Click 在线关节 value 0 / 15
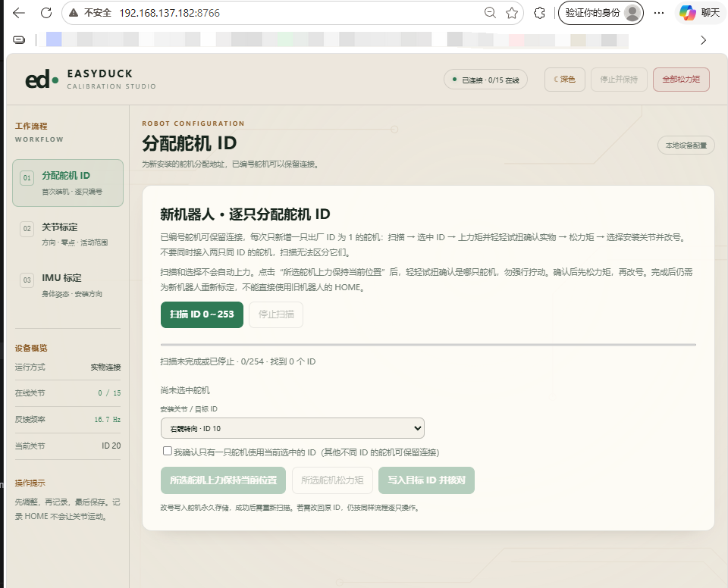 point(109,393)
